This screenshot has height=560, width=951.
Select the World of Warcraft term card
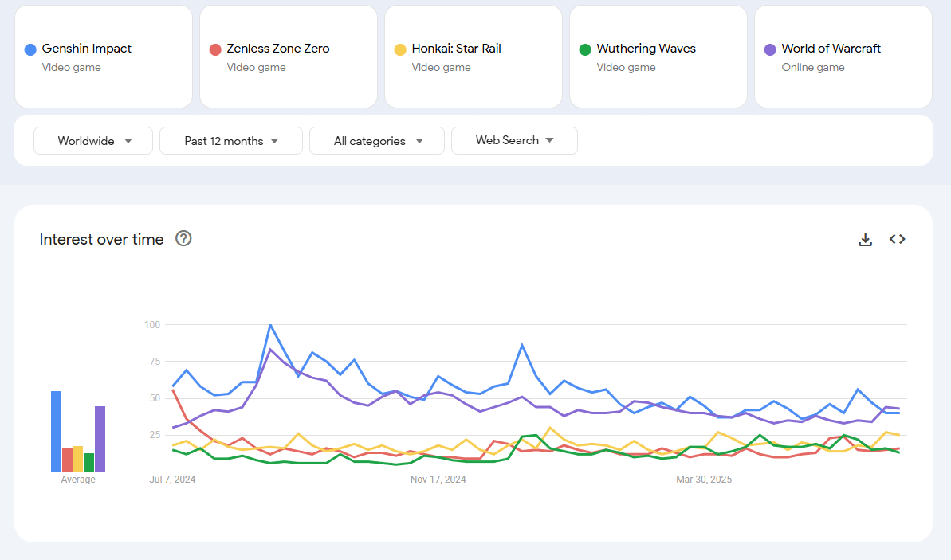tap(843, 57)
